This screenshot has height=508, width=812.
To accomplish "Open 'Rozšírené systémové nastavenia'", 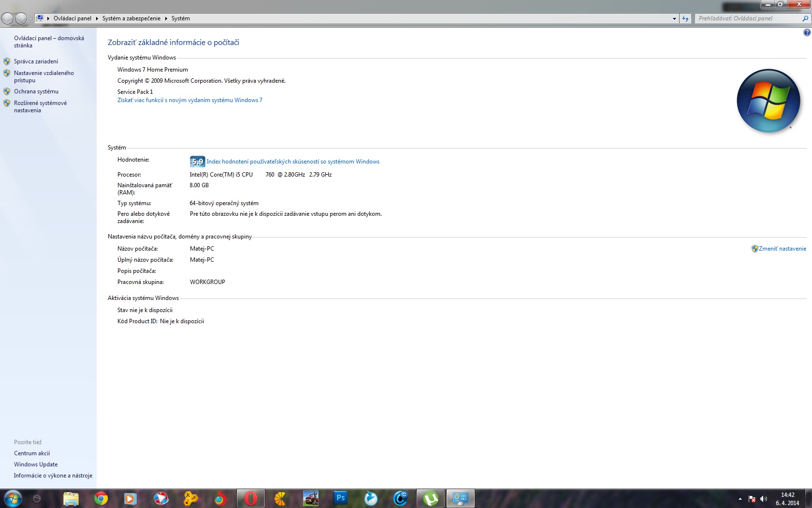I will pyautogui.click(x=41, y=106).
